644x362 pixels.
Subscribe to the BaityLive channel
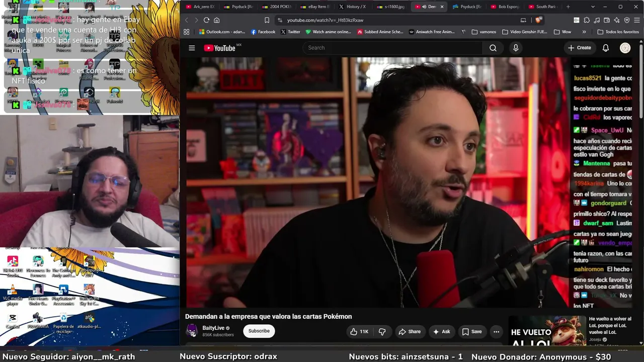click(259, 331)
